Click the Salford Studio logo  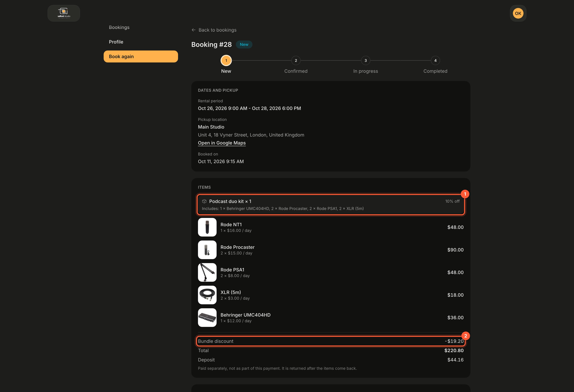point(64,13)
